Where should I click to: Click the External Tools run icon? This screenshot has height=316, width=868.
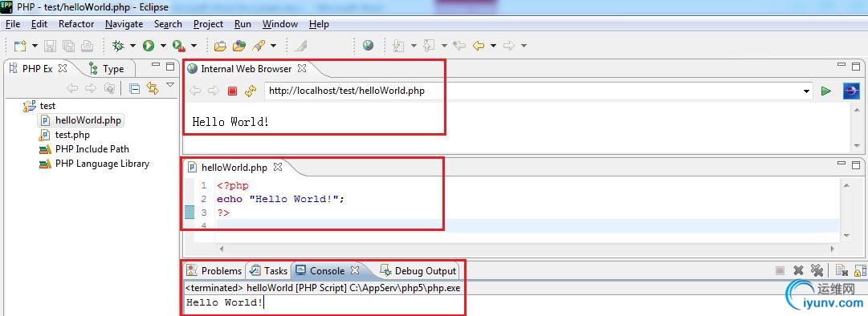click(x=178, y=46)
